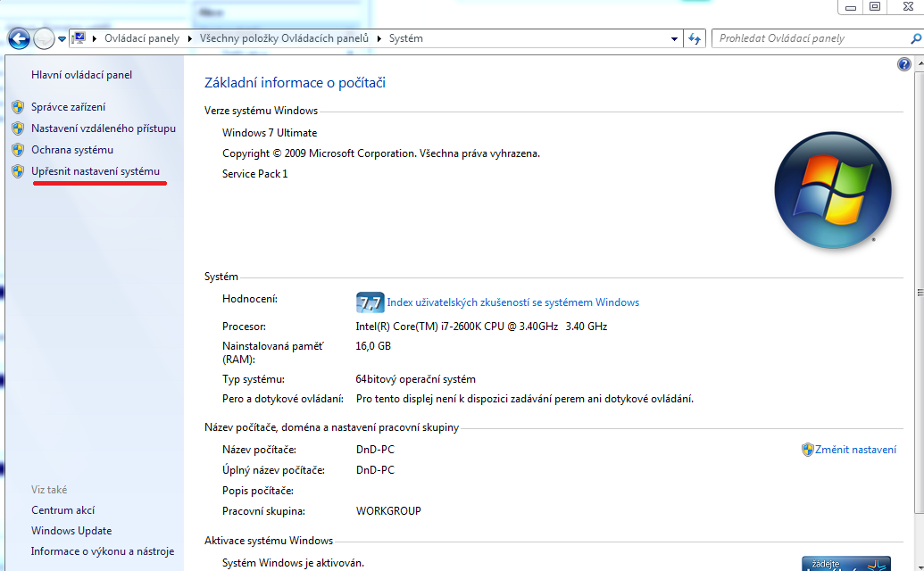This screenshot has height=571, width=924.
Task: Expand chevron after Ovládací panely breadcrumb
Action: 190,39
